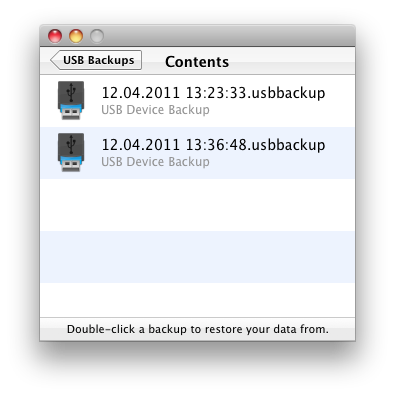Screen dimensions: 395x396
Task: Close the window with the red button
Action: point(55,36)
